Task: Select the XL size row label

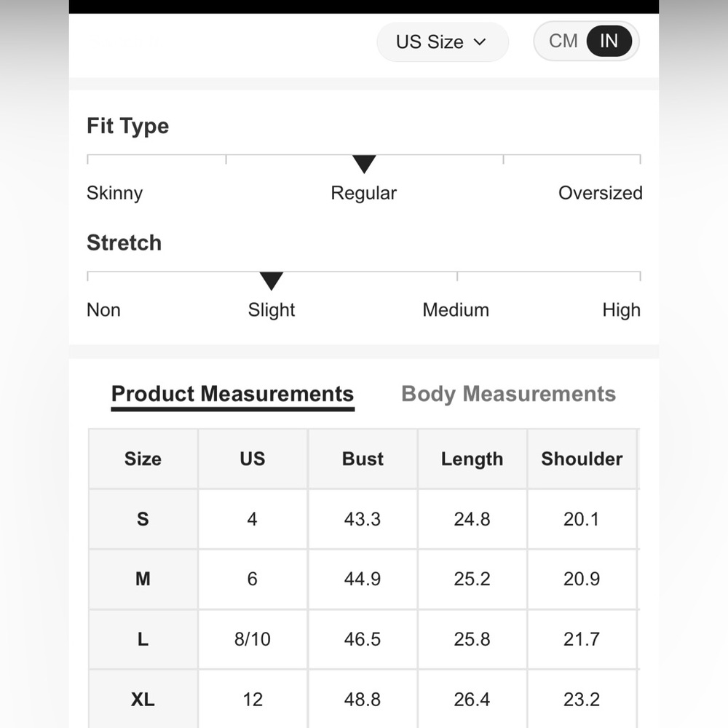Action: [143, 699]
